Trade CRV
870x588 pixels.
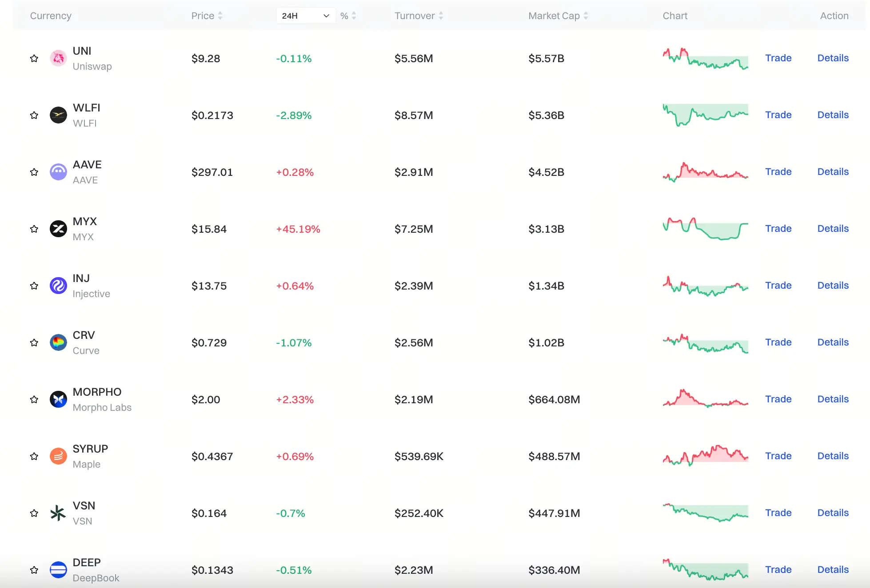coord(778,342)
